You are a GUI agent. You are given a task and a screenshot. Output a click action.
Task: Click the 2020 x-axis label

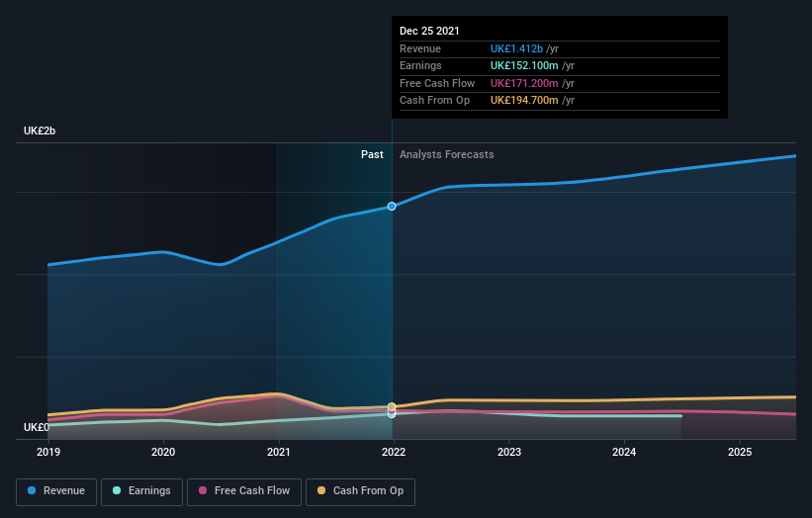click(x=163, y=452)
